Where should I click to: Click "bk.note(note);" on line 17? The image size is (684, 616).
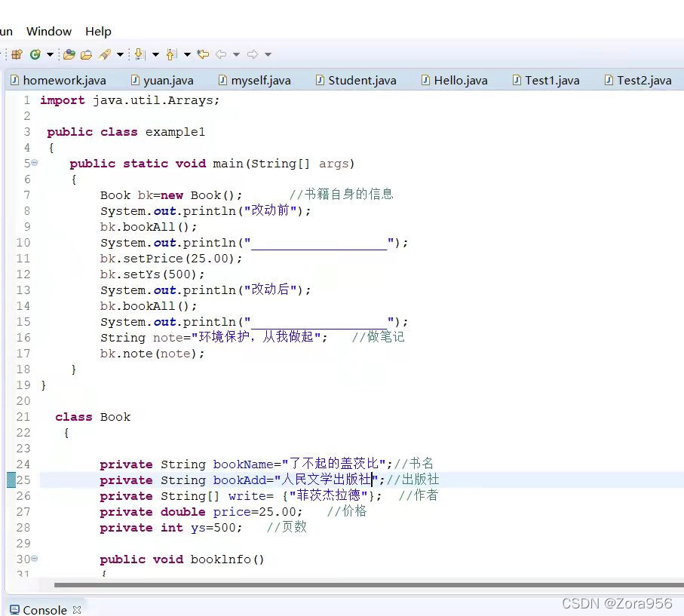tap(152, 354)
